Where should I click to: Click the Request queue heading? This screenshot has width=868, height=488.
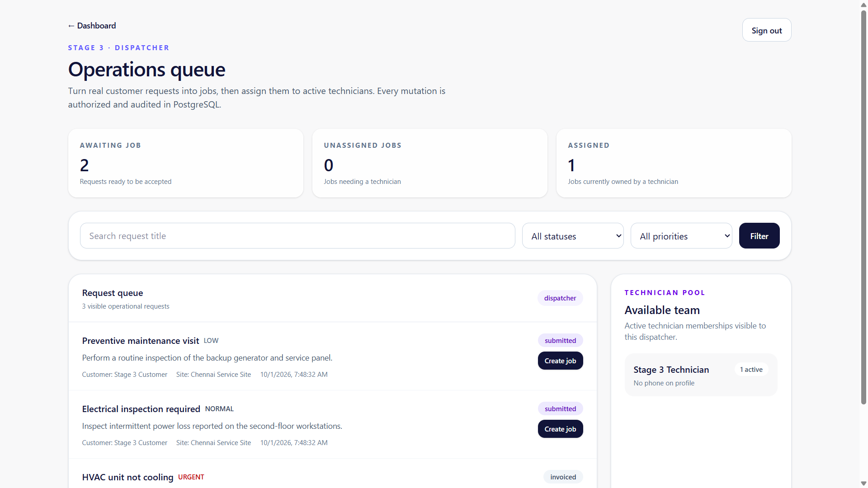[113, 293]
